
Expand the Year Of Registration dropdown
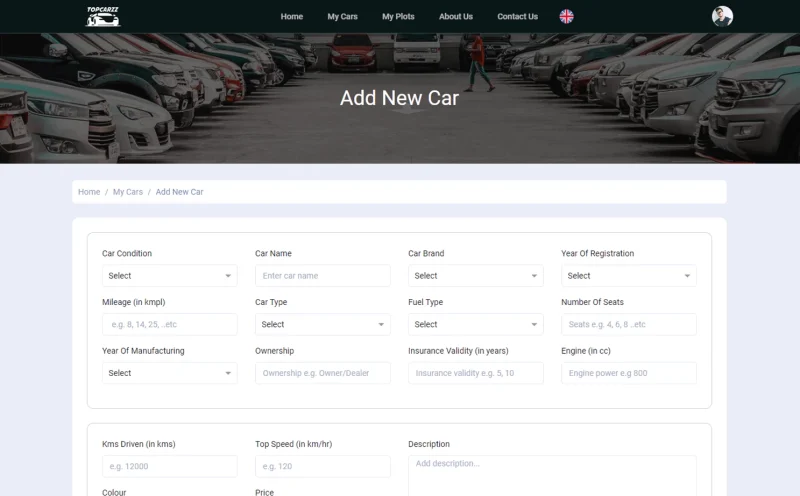(629, 276)
